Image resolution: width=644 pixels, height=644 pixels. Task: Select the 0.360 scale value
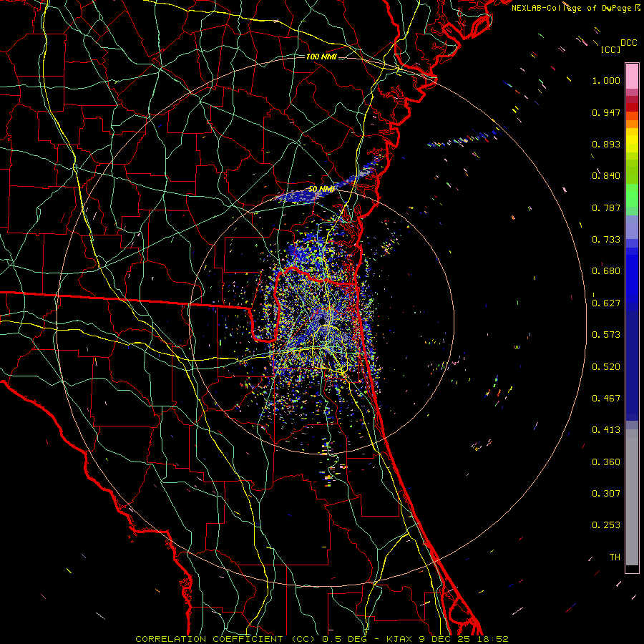(606, 462)
